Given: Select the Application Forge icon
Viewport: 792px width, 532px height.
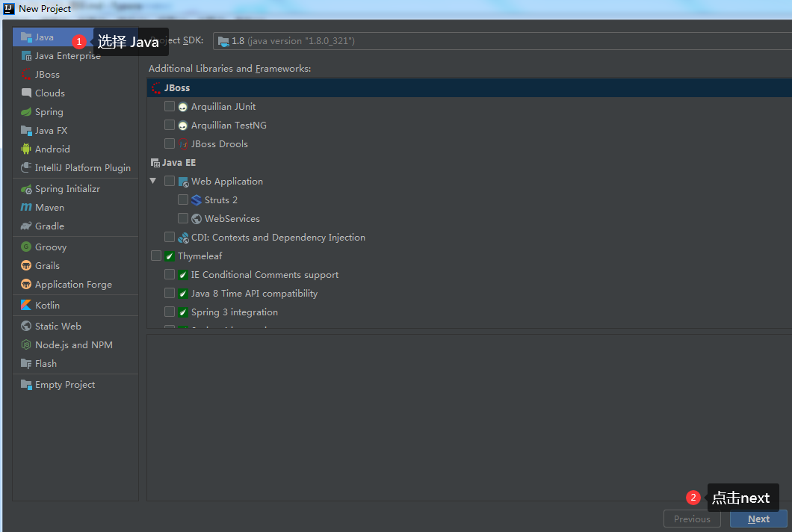Looking at the screenshot, I should click(26, 285).
